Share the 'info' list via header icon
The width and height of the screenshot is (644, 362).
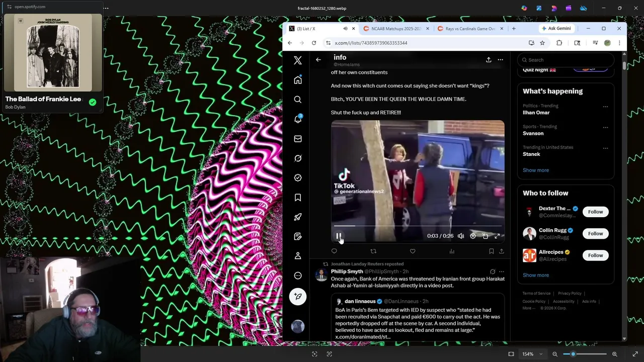(488, 60)
